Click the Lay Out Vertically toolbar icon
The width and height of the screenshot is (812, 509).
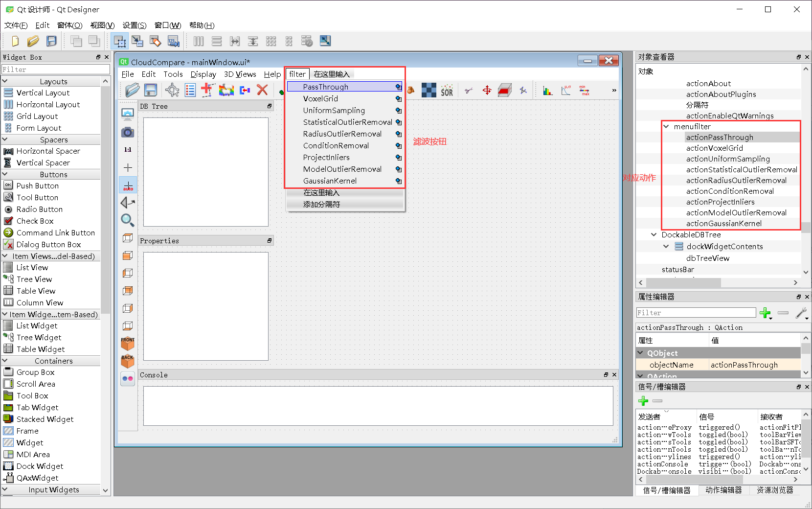pyautogui.click(x=217, y=41)
